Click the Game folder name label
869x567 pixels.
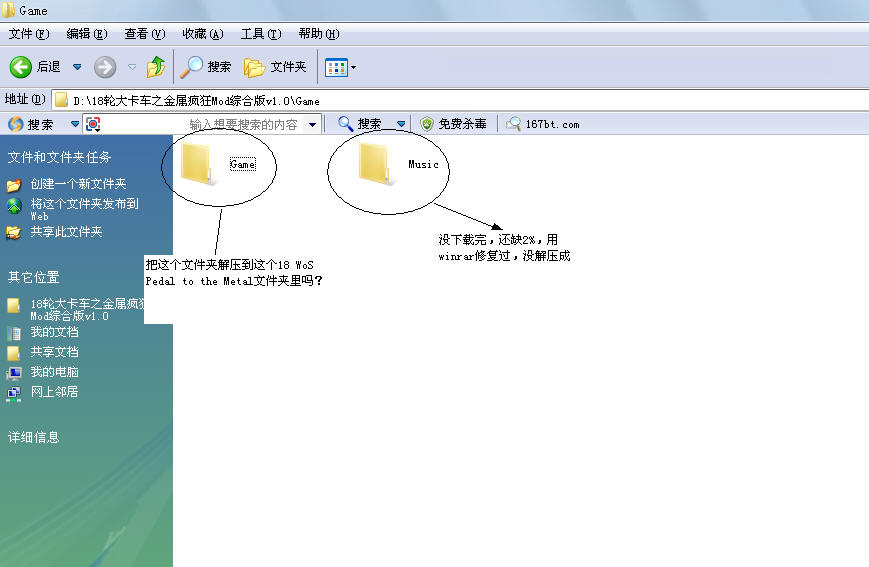click(243, 165)
